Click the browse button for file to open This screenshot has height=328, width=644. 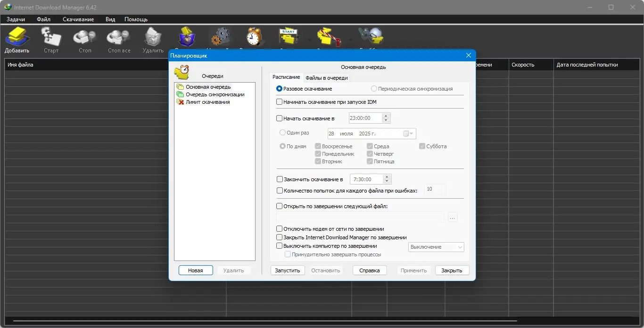tap(452, 217)
